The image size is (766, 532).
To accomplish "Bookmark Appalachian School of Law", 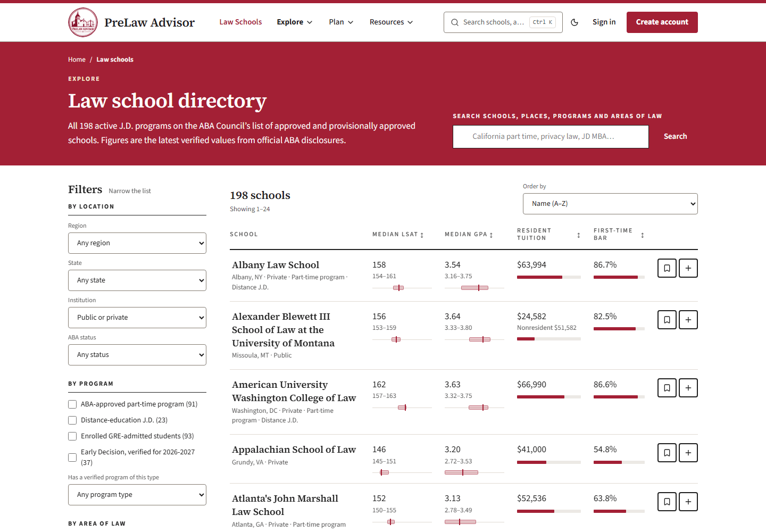I will click(667, 453).
